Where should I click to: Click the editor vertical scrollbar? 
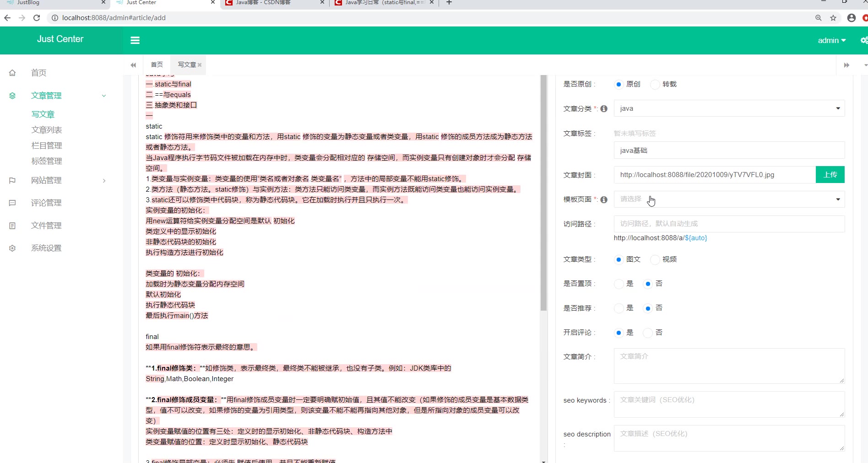[543, 192]
